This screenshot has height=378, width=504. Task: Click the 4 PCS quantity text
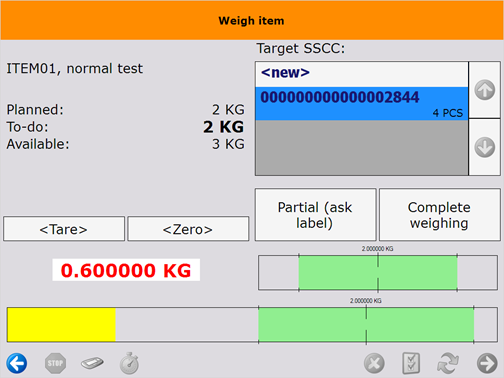pos(448,113)
